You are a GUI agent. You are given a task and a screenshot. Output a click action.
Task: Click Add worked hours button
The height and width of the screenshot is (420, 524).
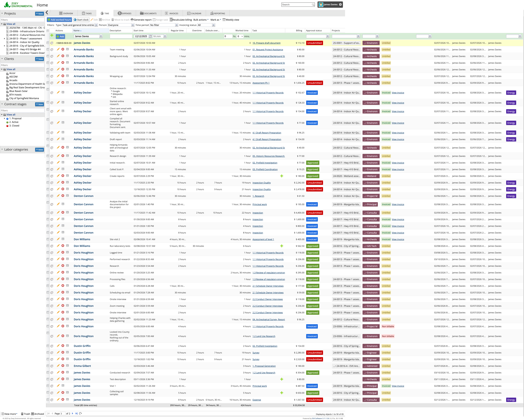point(59,20)
